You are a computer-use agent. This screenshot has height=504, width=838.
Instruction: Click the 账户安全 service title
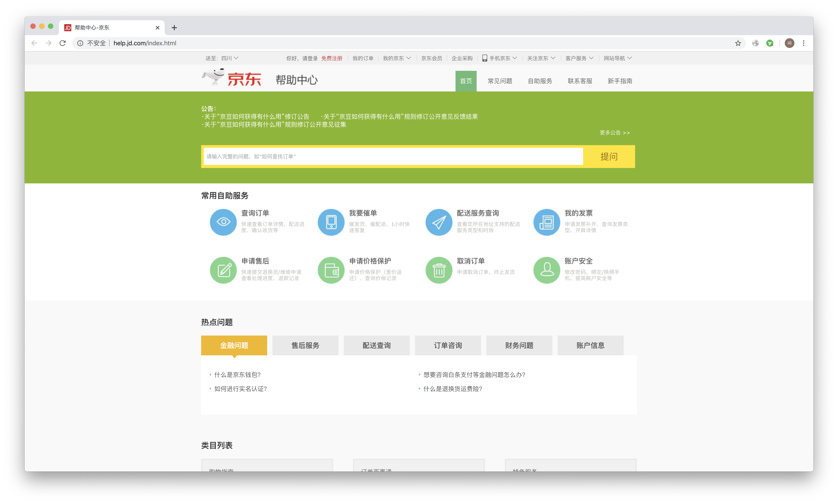[x=578, y=261]
